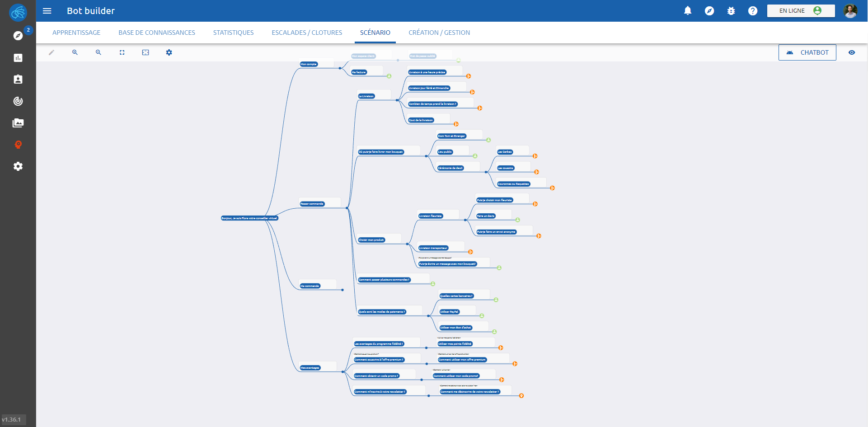This screenshot has width=868, height=427.
Task: Open the notifications bell
Action: click(688, 11)
